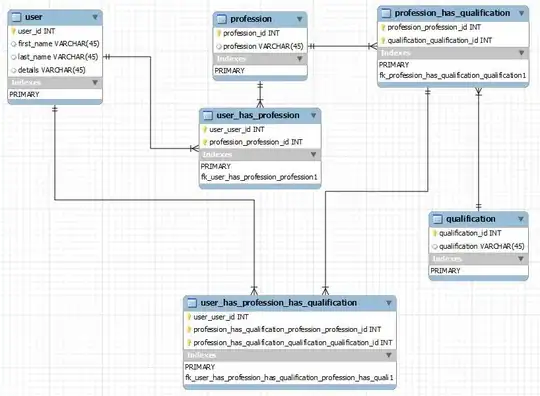540x396 pixels.
Task: Select the qualification_id INT column text
Action: click(470, 233)
